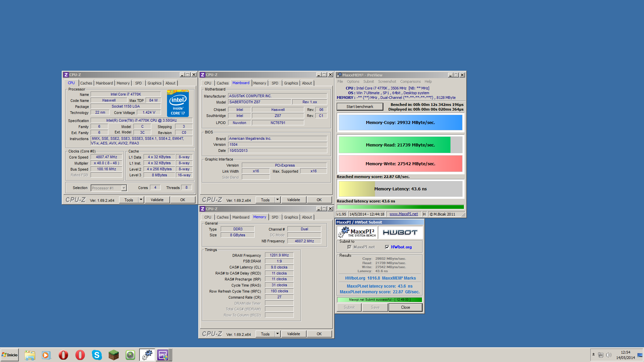
Task: Click the MaxxMEM² title bar gear icon
Action: [339, 75]
